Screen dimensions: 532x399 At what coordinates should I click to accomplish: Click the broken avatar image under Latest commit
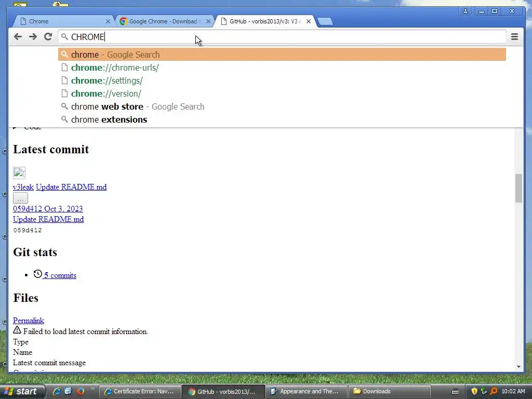pyautogui.click(x=19, y=172)
